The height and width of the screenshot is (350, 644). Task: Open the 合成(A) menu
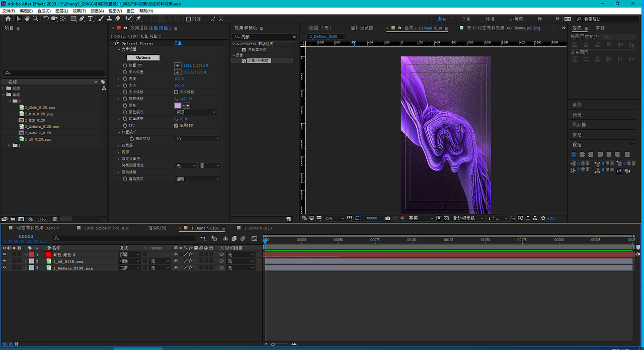tap(43, 10)
